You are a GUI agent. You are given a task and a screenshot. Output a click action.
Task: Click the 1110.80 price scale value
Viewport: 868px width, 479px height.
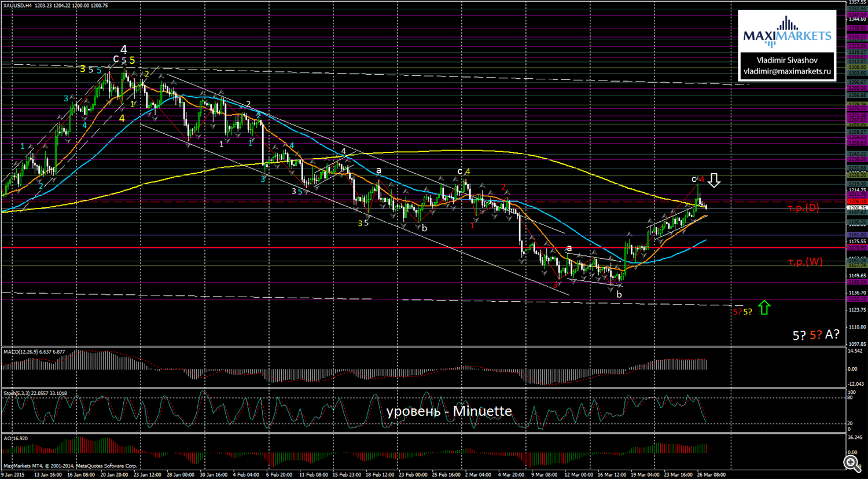point(857,327)
